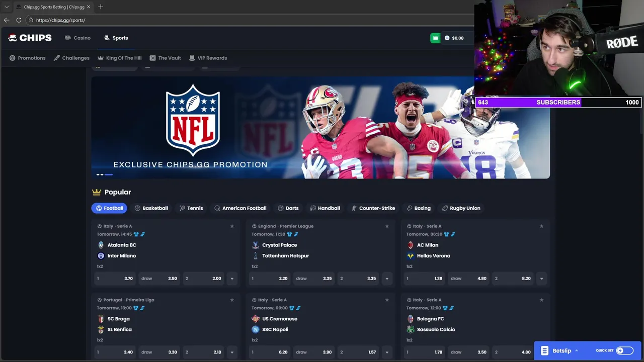Open the England Premier League link
Image resolution: width=644 pixels, height=362 pixels.
click(286, 226)
